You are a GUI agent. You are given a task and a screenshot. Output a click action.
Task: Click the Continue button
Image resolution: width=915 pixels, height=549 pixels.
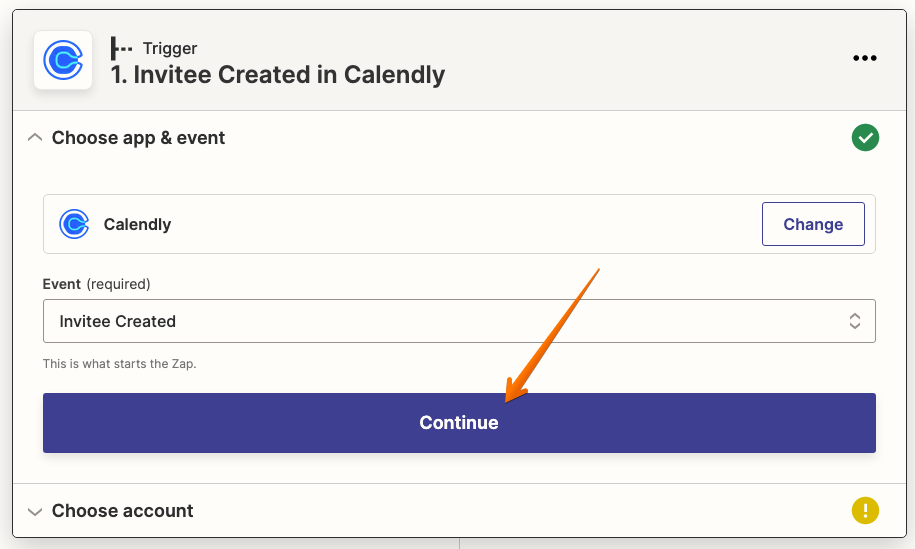459,423
